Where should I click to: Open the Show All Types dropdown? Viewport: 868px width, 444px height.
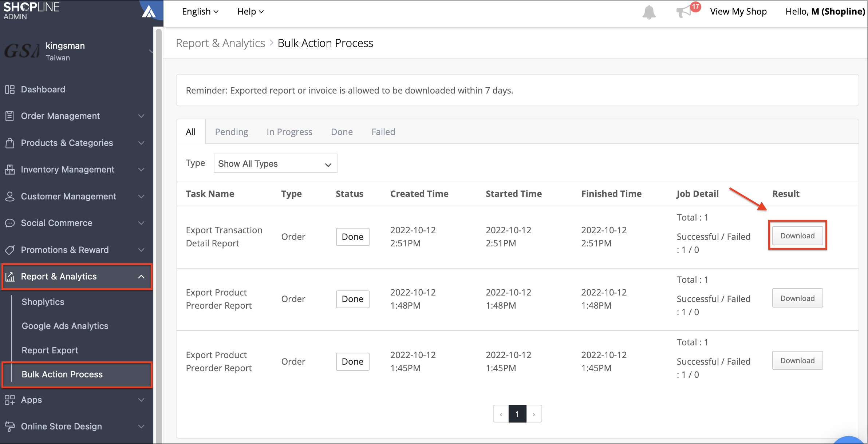275,163
